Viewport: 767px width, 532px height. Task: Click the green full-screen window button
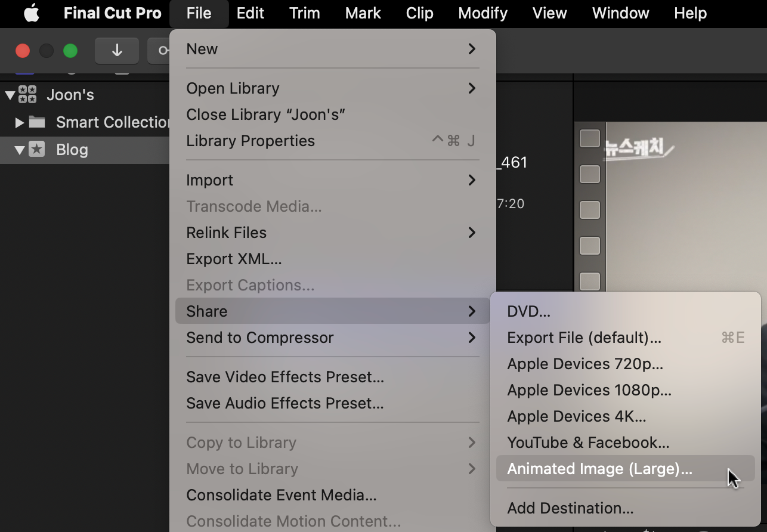(70, 51)
